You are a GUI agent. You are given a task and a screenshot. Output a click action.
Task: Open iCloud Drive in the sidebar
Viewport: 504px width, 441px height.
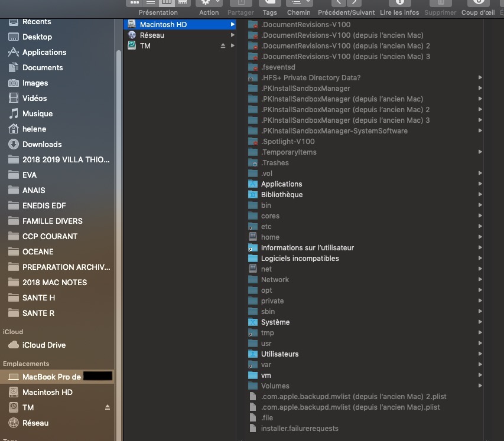click(57, 345)
